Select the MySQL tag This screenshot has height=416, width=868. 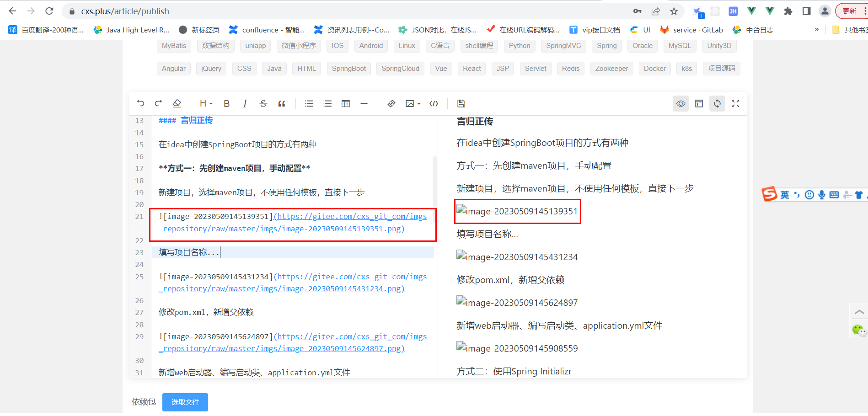(680, 46)
